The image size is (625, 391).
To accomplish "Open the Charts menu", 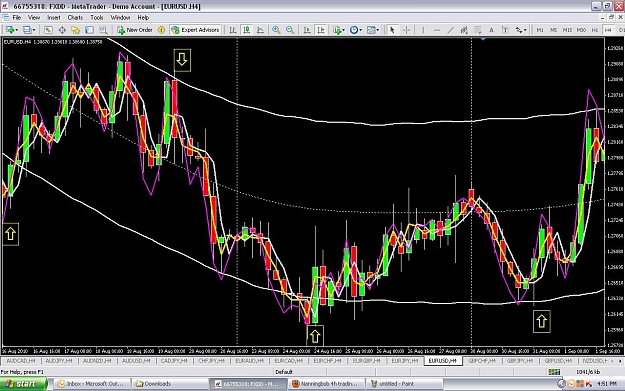I will [x=75, y=18].
